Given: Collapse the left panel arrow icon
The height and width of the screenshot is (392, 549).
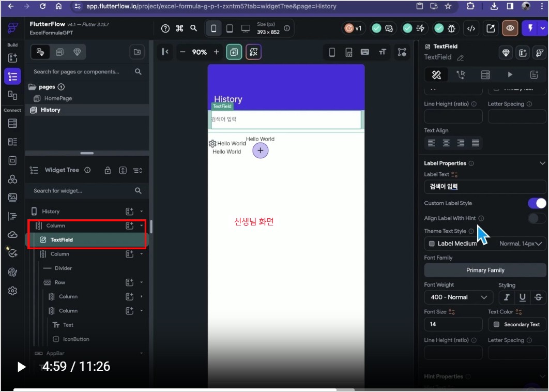Looking at the screenshot, I should (165, 52).
